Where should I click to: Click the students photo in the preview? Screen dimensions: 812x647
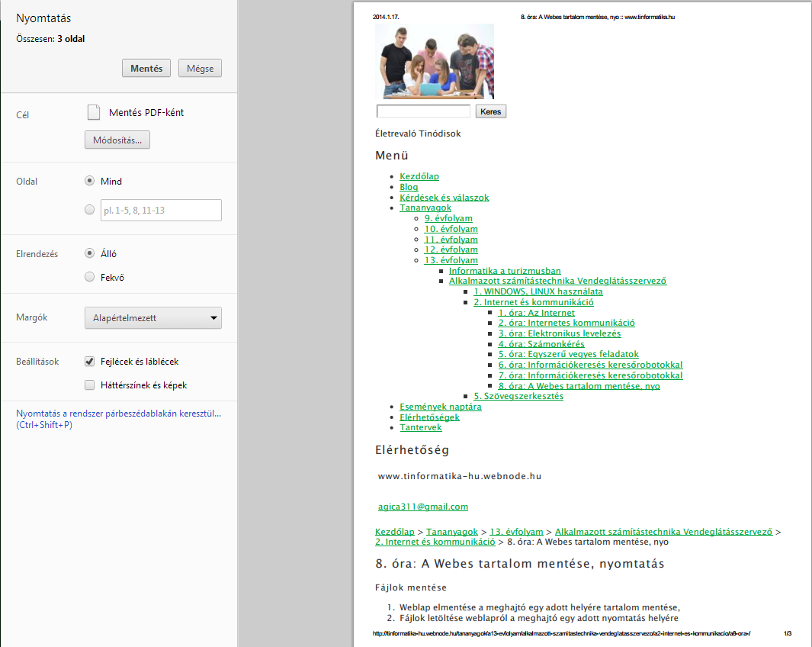[x=435, y=61]
